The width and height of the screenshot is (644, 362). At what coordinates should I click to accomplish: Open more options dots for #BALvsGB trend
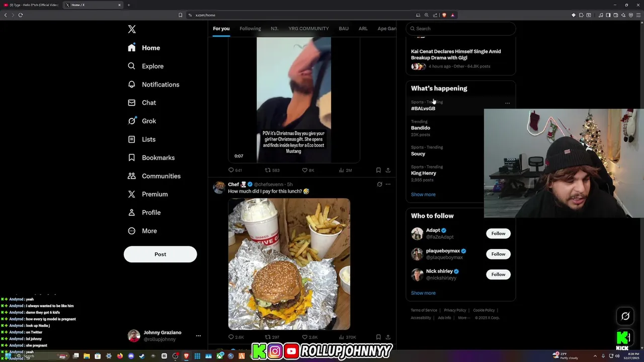coord(507,103)
